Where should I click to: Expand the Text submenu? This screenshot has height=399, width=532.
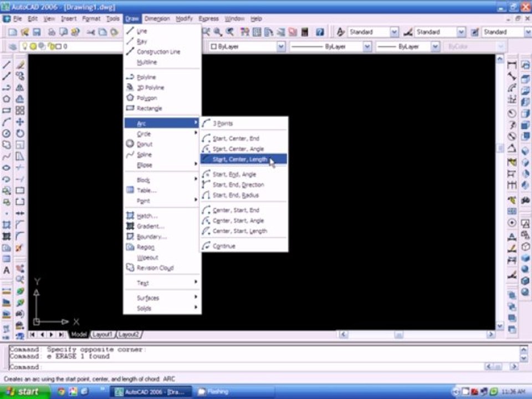click(x=162, y=283)
